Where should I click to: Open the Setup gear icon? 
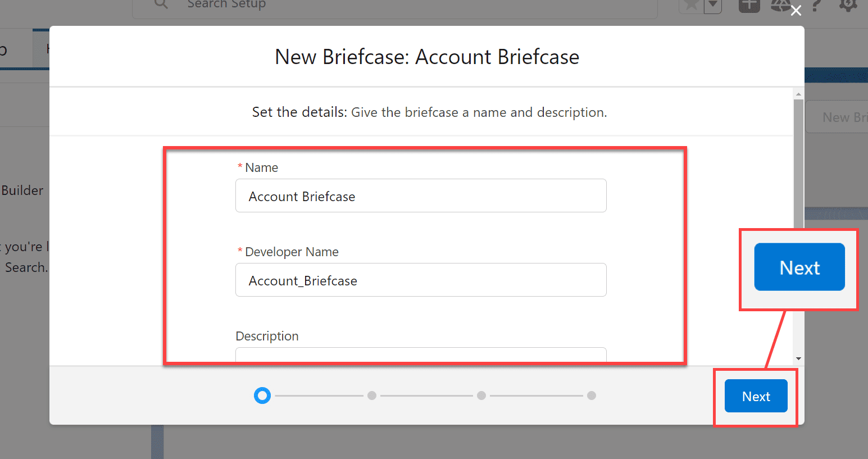tap(848, 6)
